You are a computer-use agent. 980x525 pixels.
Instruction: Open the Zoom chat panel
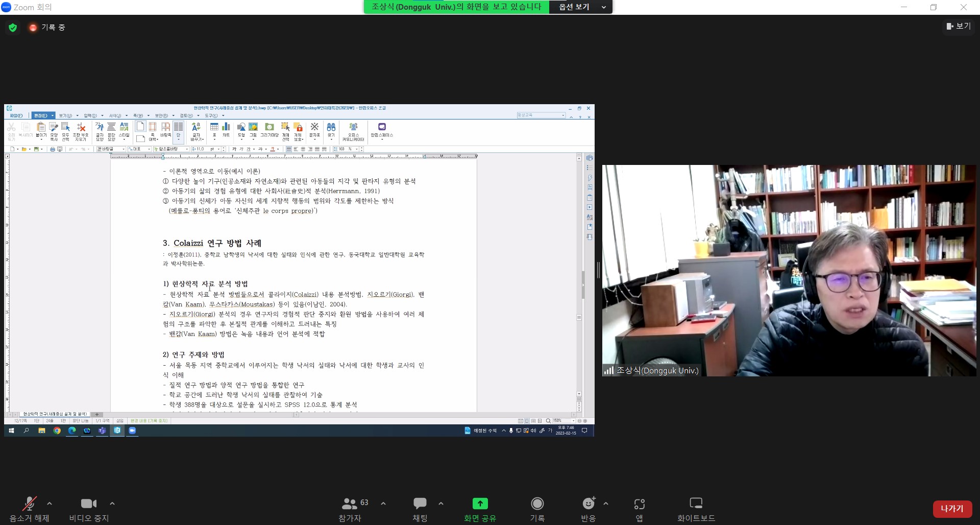(420, 509)
